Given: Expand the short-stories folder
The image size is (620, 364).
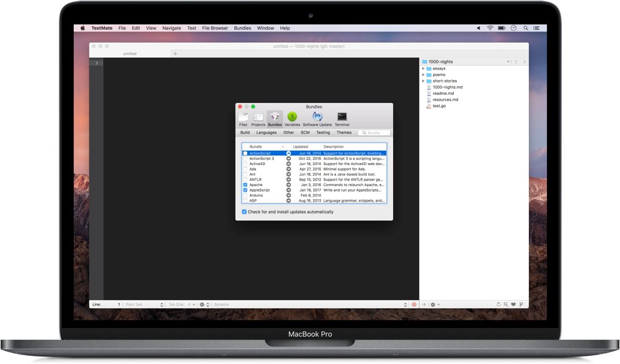Looking at the screenshot, I should (x=423, y=81).
